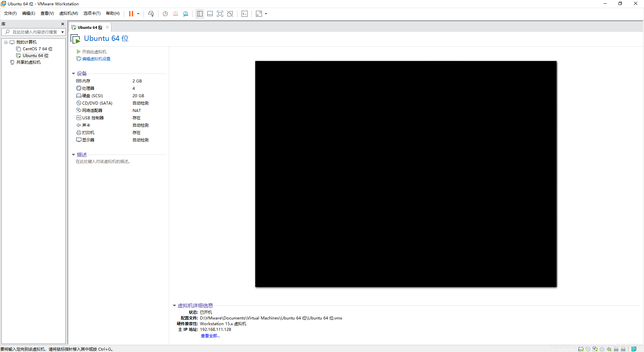Click the hard disk status bar icon

[581, 349]
